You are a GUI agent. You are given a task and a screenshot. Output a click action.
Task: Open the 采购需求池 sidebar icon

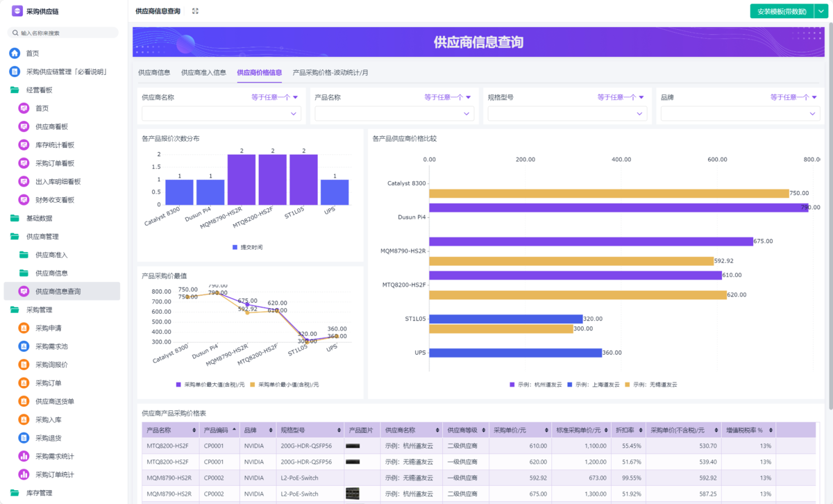point(24,346)
